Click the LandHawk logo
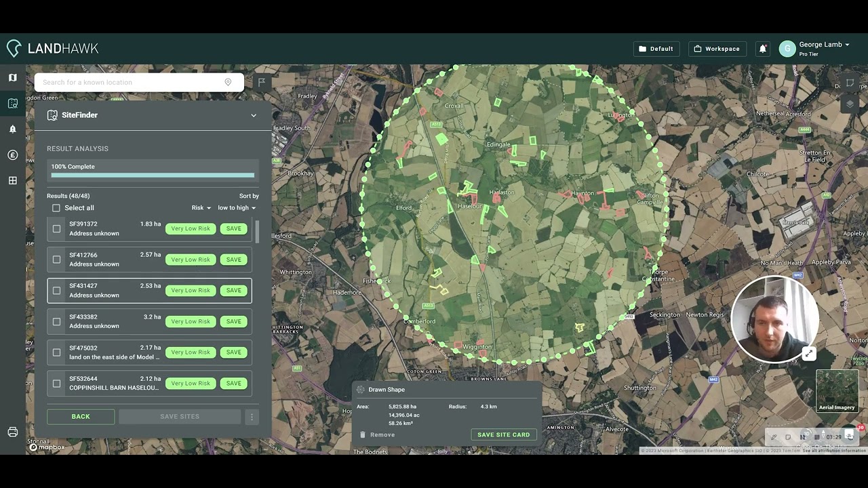868x488 pixels. (x=53, y=48)
